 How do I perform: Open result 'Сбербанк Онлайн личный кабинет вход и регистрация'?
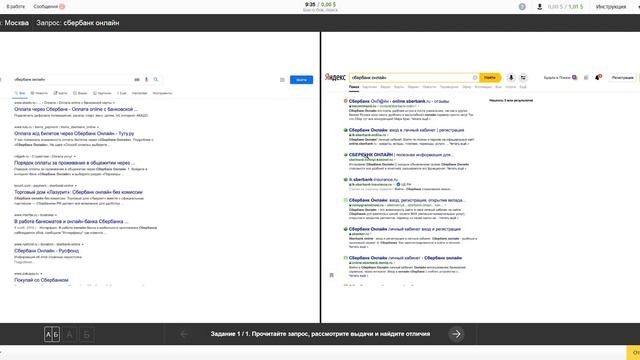pyautogui.click(x=405, y=229)
